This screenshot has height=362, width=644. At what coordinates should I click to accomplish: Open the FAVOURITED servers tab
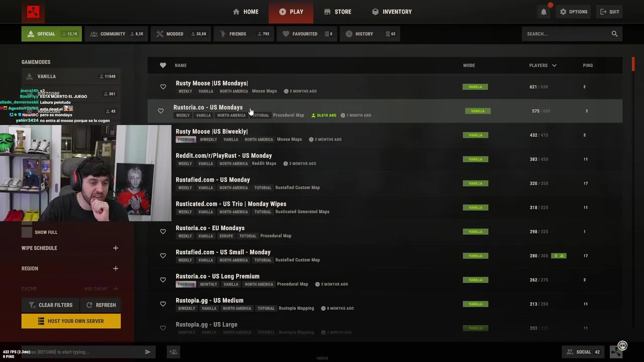(x=307, y=34)
